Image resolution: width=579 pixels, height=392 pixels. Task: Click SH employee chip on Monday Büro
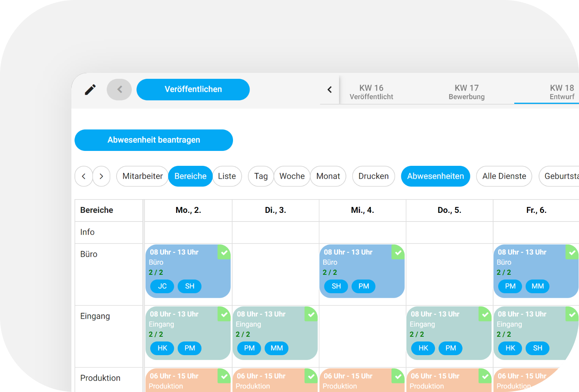coord(189,286)
